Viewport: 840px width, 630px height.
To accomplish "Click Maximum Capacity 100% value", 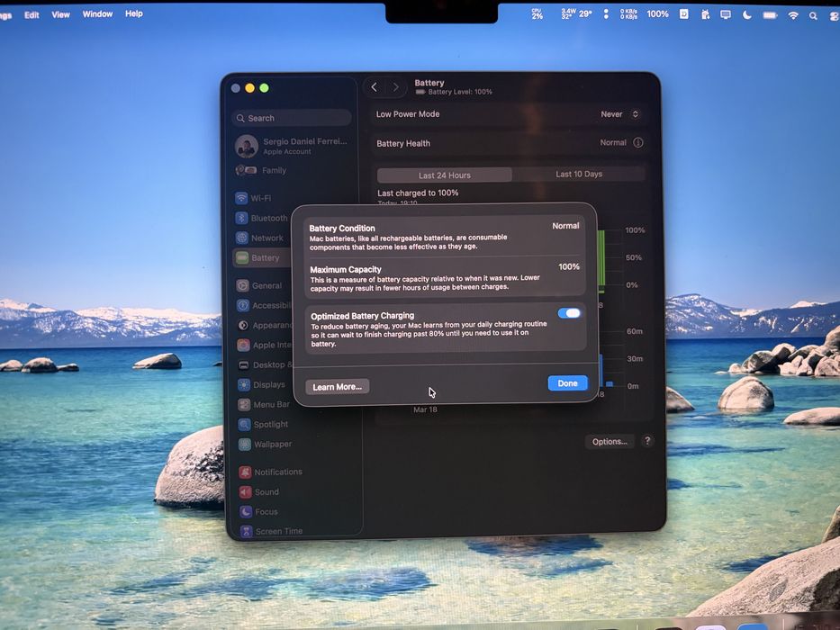I will point(569,266).
